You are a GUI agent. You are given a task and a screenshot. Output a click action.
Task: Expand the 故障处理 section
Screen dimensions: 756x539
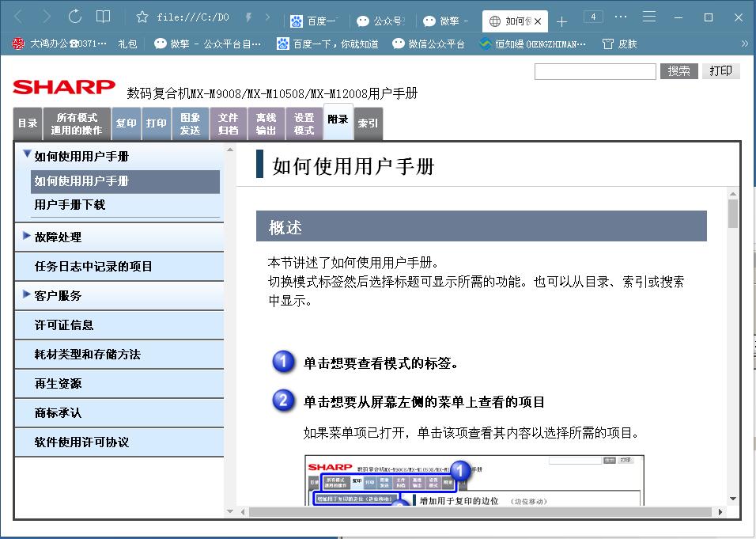point(27,236)
